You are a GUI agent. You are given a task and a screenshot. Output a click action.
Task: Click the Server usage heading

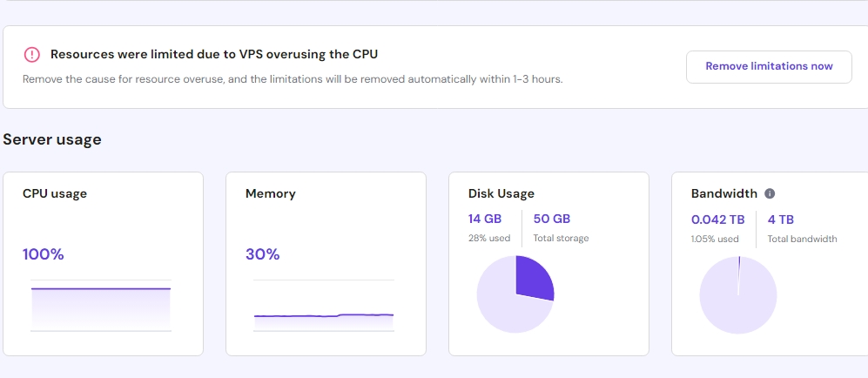pos(52,139)
